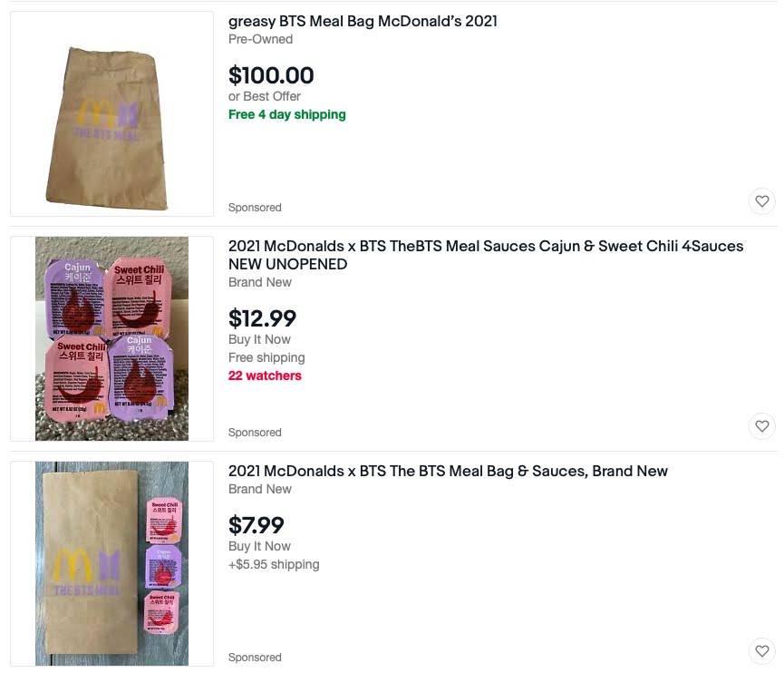View the brown BTS bag photo thumbnail
784x673 pixels.
point(112,114)
